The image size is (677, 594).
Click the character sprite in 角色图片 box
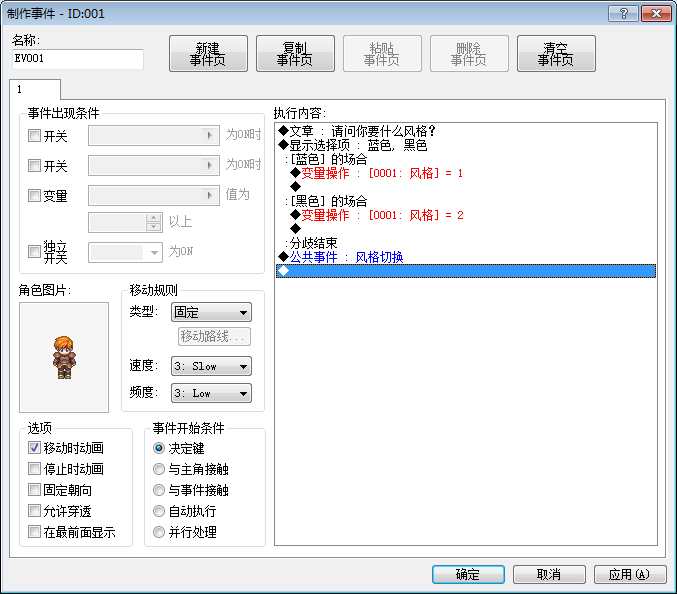tap(64, 357)
